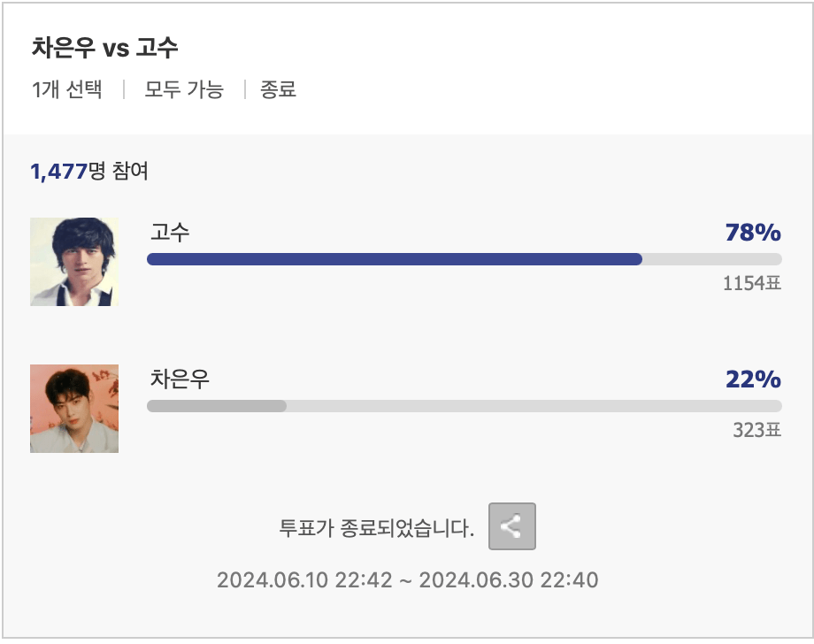The width and height of the screenshot is (814, 644).
Task: Click the 1,477명 참여 participant count
Action: click(x=89, y=172)
